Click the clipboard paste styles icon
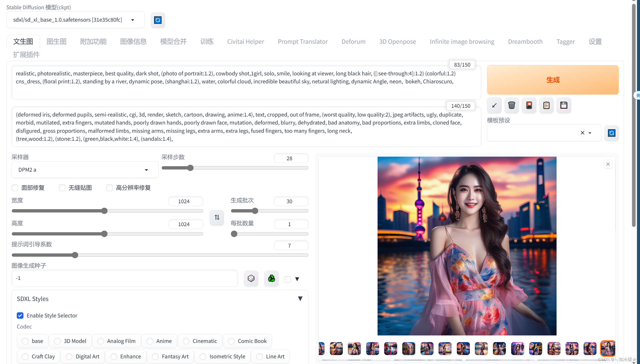The height and width of the screenshot is (364, 640). click(x=546, y=105)
